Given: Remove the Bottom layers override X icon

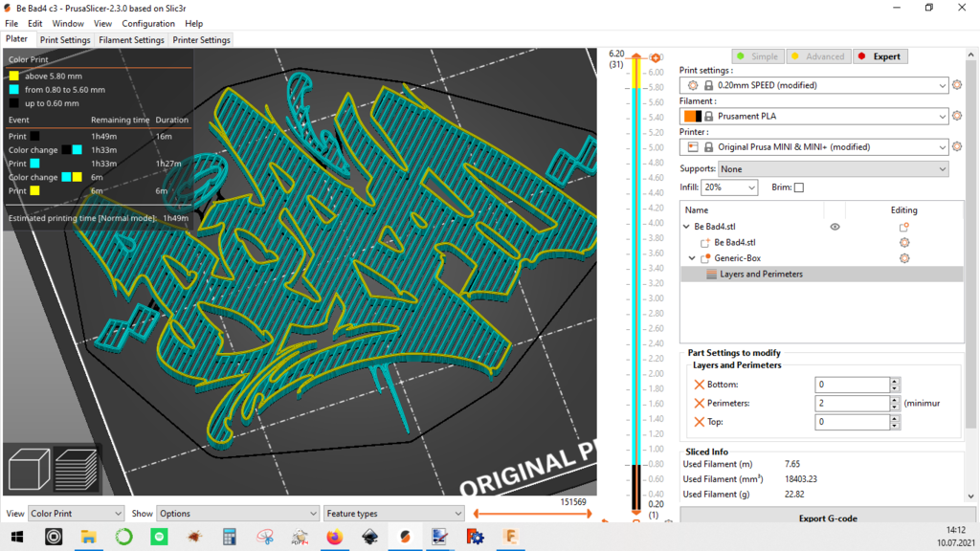Looking at the screenshot, I should 700,385.
